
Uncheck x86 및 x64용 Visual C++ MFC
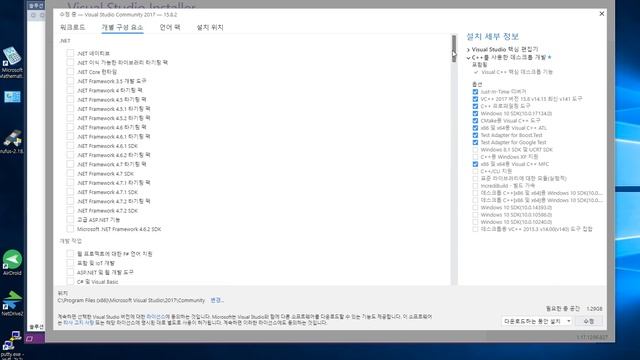[475, 164]
